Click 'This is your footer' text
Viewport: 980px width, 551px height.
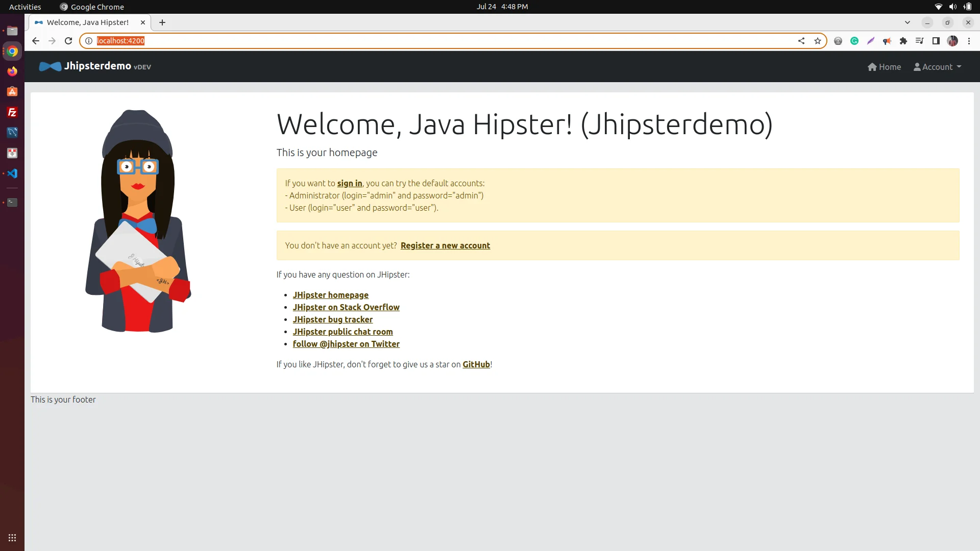pos(63,399)
